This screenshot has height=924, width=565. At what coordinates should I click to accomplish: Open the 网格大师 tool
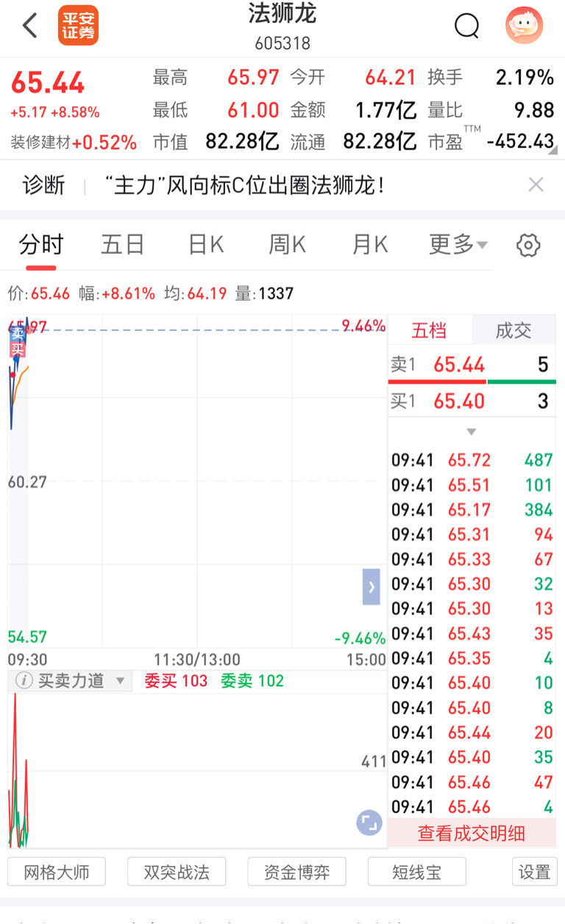click(x=57, y=872)
